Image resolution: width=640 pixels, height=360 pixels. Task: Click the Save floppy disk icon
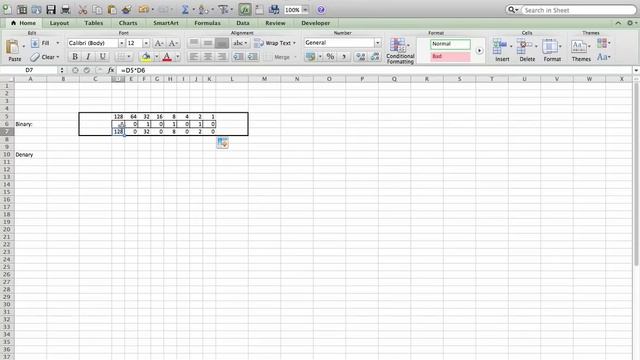pyautogui.click(x=51, y=9)
